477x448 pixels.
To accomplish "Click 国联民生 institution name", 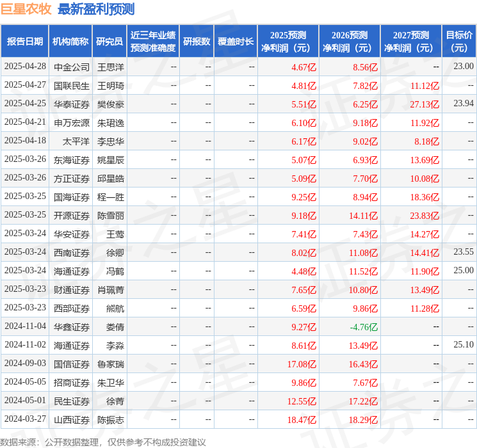I will click(72, 86).
